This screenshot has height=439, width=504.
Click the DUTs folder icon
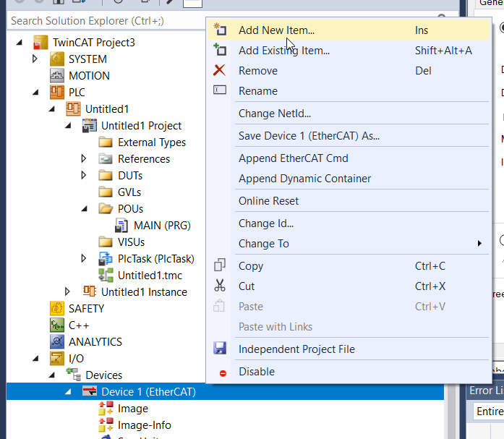(x=106, y=176)
